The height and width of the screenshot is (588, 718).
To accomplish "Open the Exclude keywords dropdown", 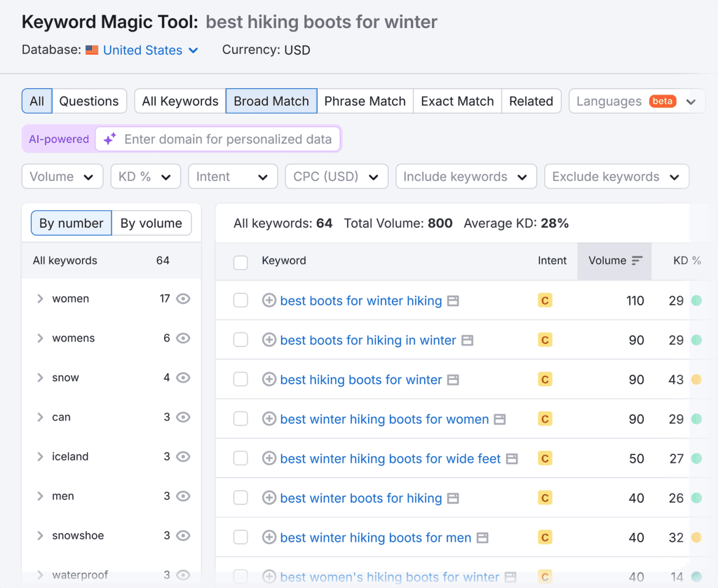I will tap(616, 177).
